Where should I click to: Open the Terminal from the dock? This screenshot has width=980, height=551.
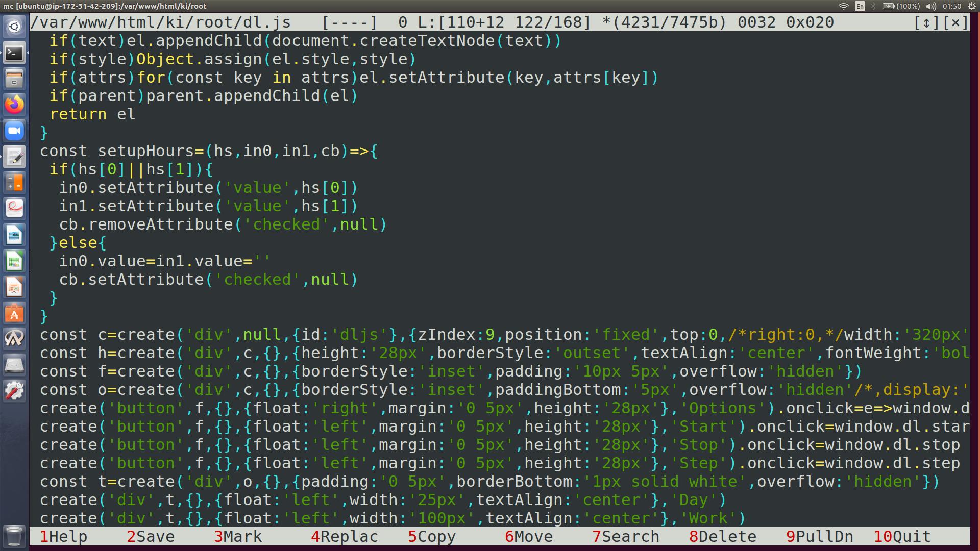pos(14,53)
